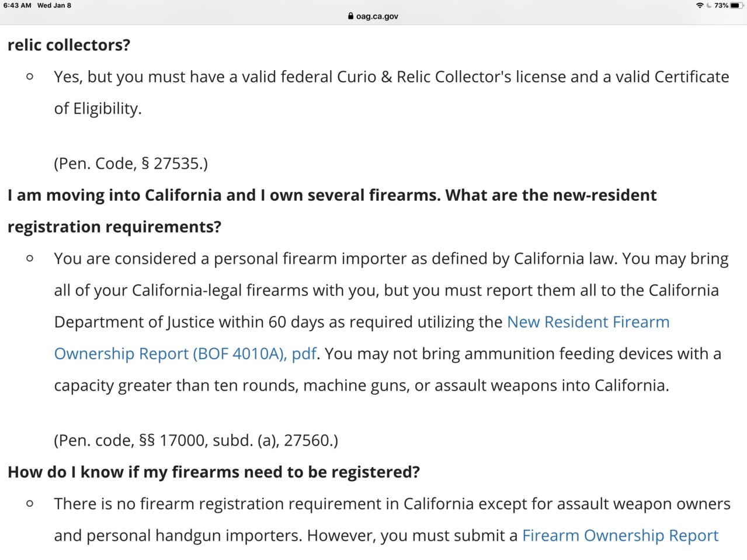Tap the Do Not Disturb moon icon
This screenshot has height=560, width=747.
[709, 5]
